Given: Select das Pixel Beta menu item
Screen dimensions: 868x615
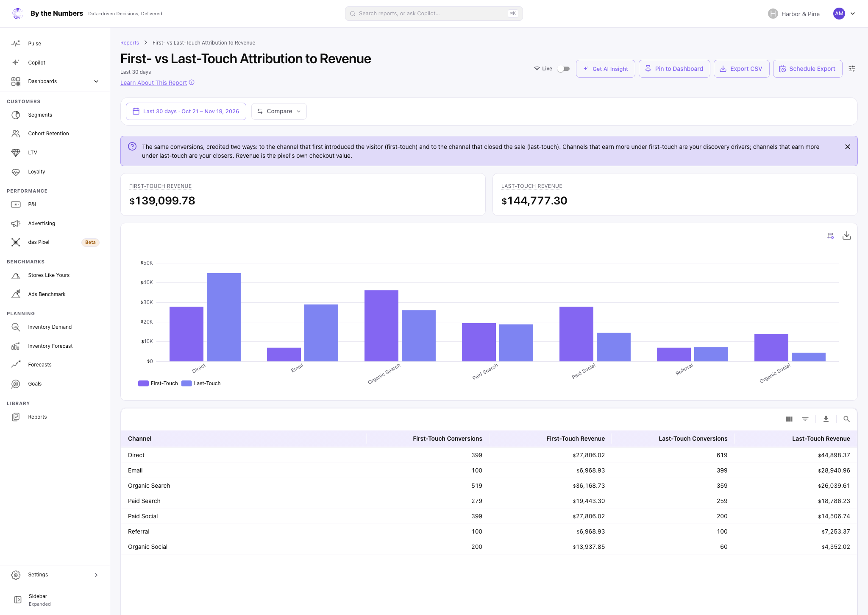Looking at the screenshot, I should (x=55, y=242).
